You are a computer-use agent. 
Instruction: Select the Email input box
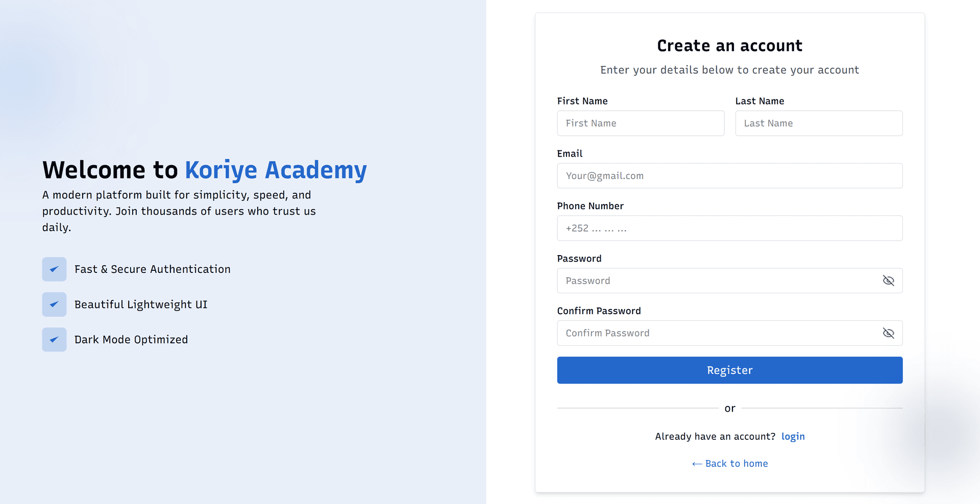coord(729,176)
